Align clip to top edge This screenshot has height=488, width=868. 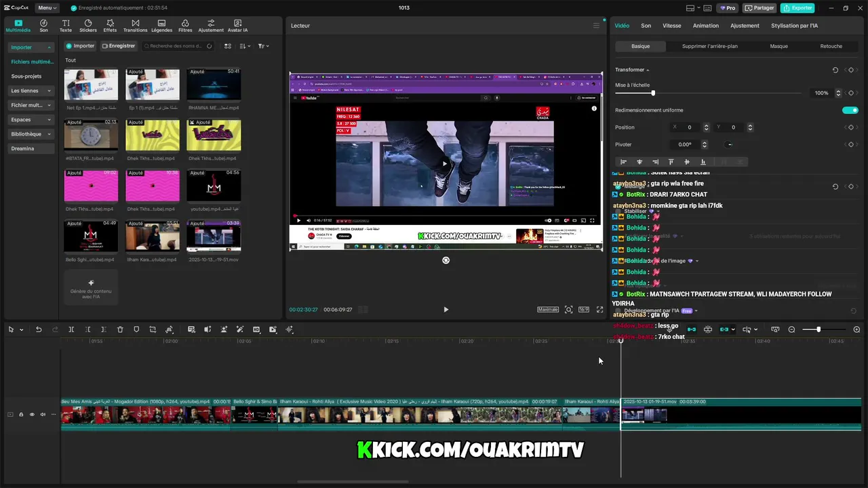click(x=671, y=162)
